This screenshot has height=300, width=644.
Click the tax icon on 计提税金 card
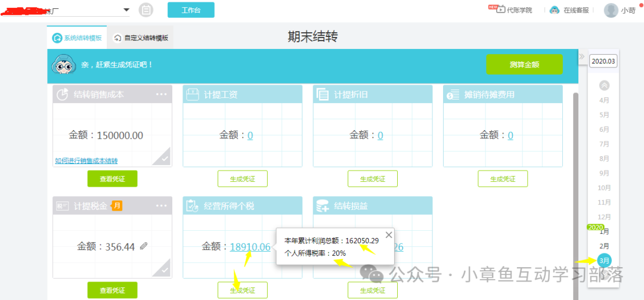pyautogui.click(x=63, y=206)
